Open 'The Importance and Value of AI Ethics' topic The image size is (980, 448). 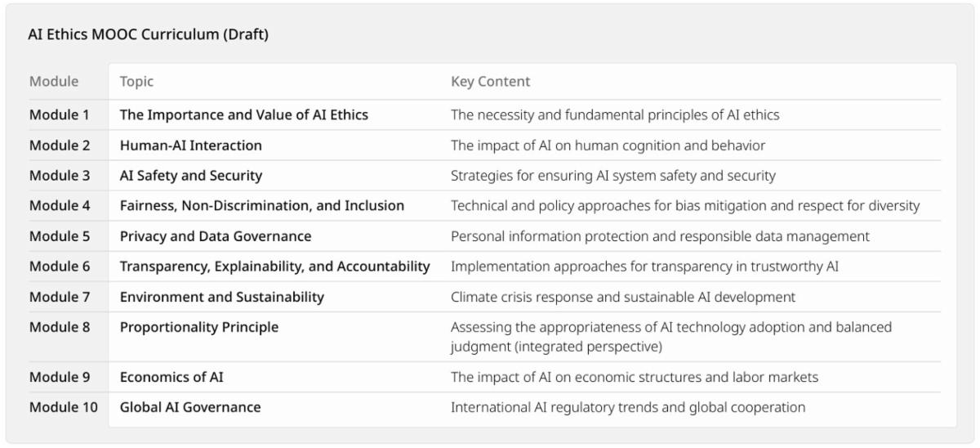(x=244, y=115)
